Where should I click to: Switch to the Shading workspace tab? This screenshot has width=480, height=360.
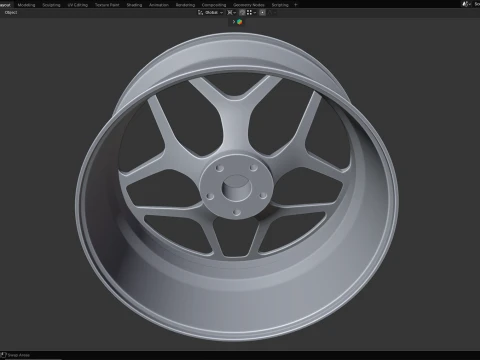(134, 5)
